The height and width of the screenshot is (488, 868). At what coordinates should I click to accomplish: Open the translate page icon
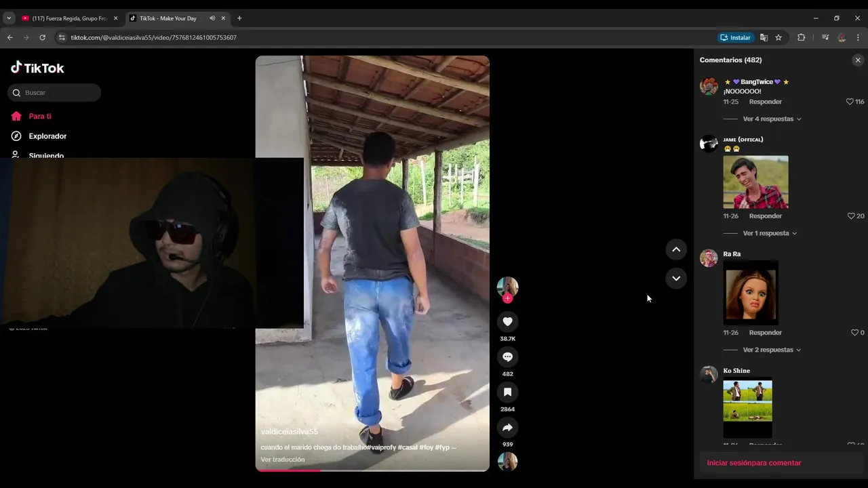764,37
